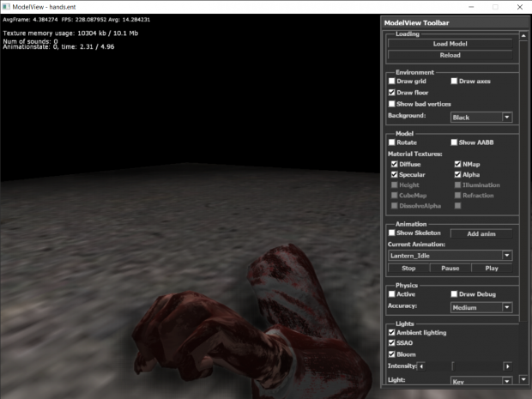Enable model Rotate checkbox
Image resolution: width=532 pixels, height=399 pixels.
click(x=391, y=142)
